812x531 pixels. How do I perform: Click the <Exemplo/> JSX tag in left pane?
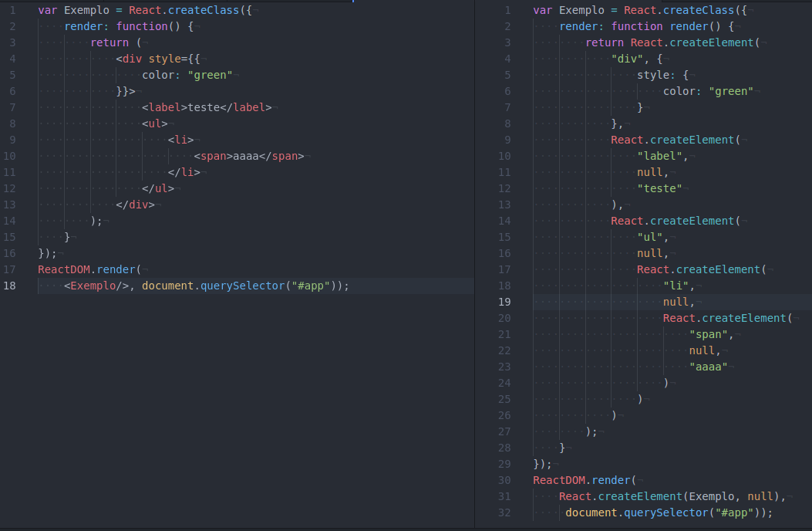[96, 286]
